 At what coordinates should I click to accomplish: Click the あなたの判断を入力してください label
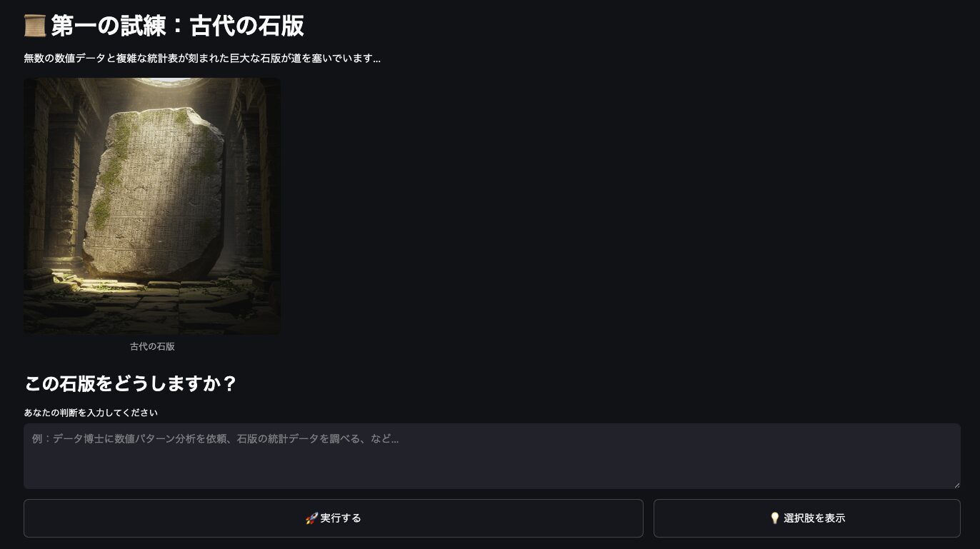tap(91, 413)
